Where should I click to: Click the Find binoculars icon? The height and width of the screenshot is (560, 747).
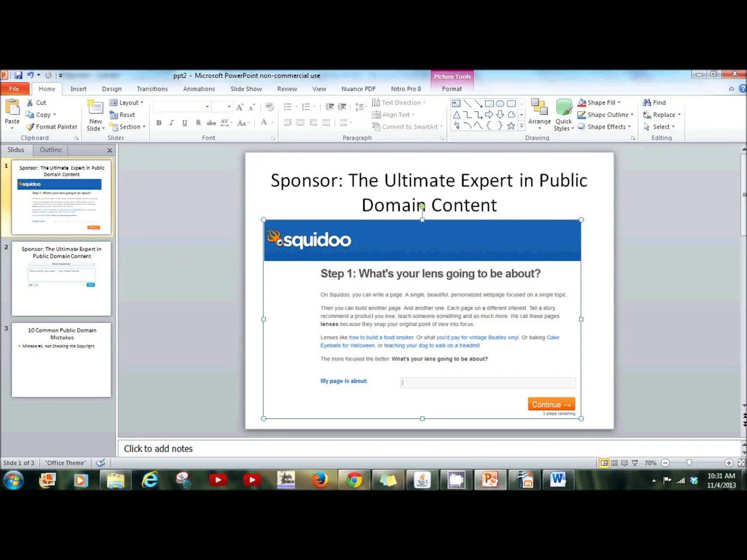(x=647, y=103)
